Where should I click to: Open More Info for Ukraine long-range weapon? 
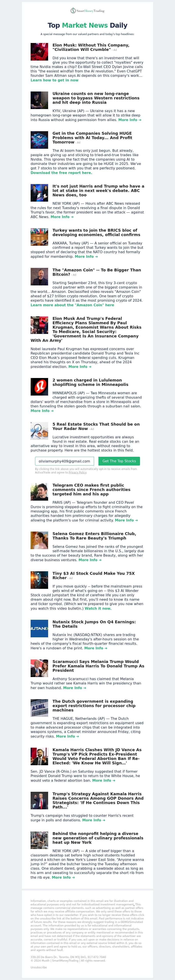pos(130,120)
